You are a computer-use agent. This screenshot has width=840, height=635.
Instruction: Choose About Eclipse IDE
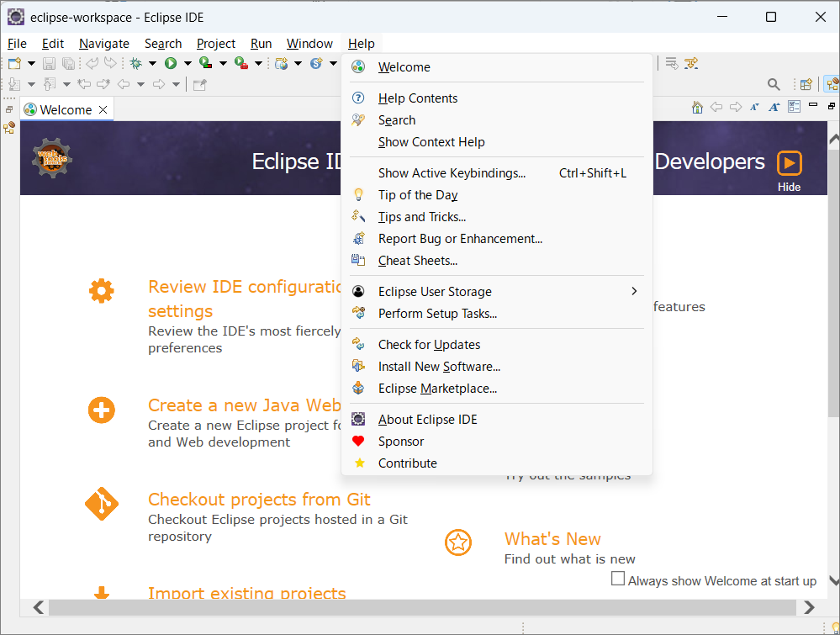pyautogui.click(x=497, y=420)
